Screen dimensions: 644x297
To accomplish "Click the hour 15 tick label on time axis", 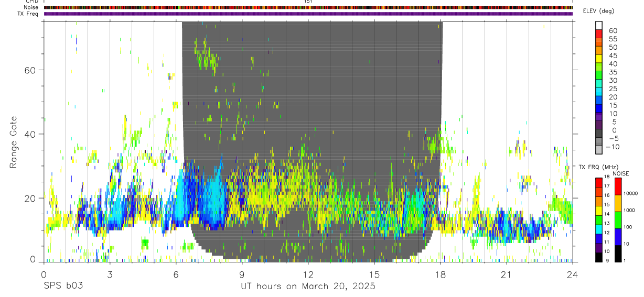I will coord(374,274).
